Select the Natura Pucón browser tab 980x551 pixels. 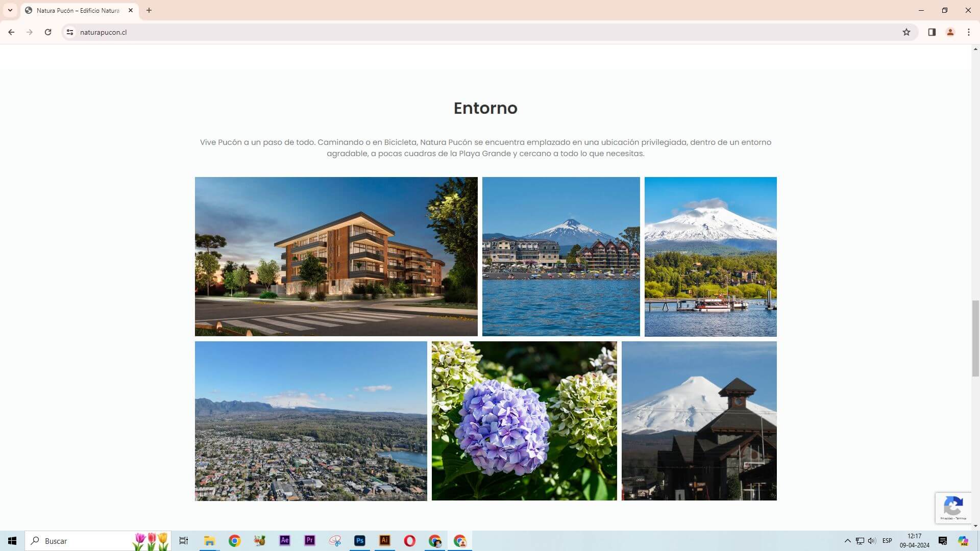click(78, 10)
